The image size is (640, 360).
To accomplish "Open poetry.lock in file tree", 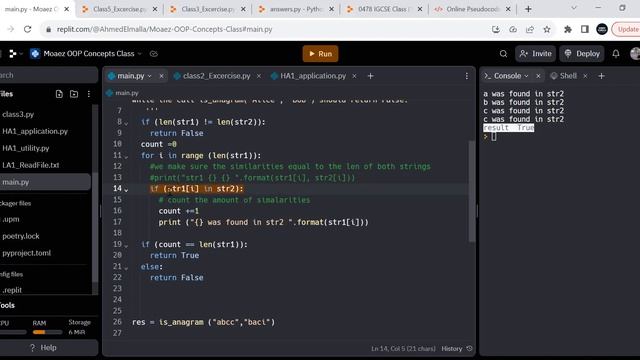I will 21,236.
